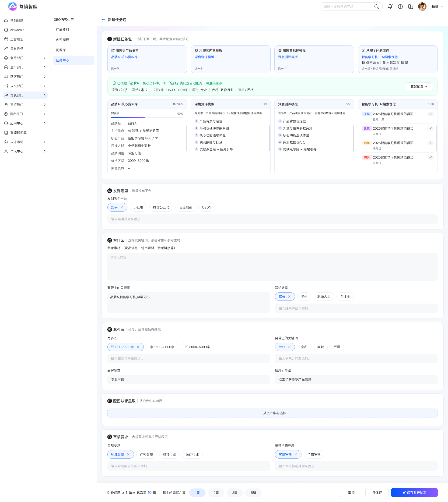Image resolution: width=448 pixels, height=502 pixels.
Task: Select the 小红书 platform chip
Action: click(x=138, y=207)
